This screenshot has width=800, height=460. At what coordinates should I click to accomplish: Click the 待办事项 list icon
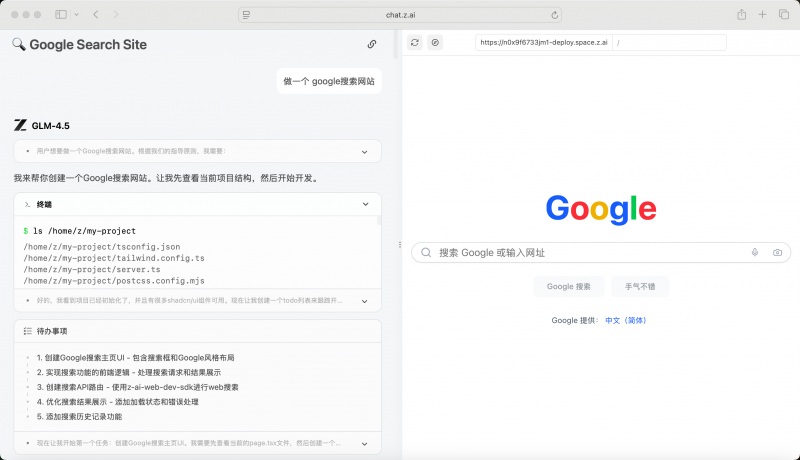click(28, 331)
